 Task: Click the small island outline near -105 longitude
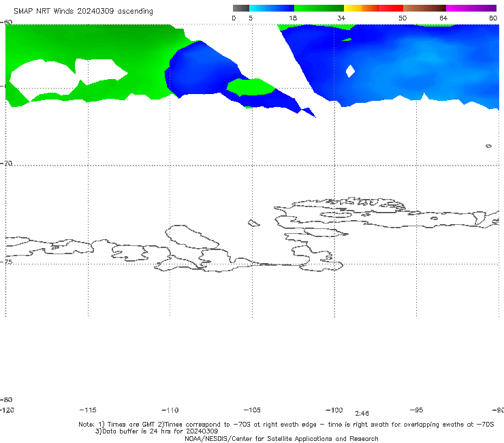253,223
